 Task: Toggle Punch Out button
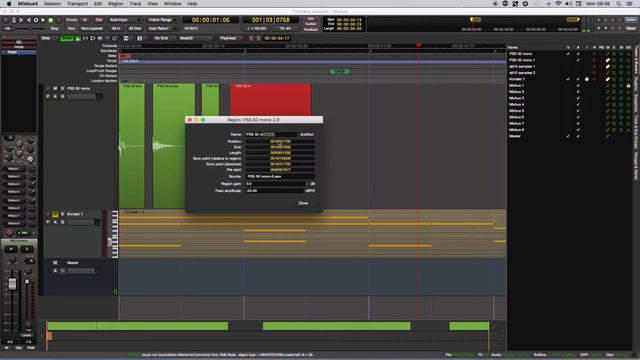point(98,20)
